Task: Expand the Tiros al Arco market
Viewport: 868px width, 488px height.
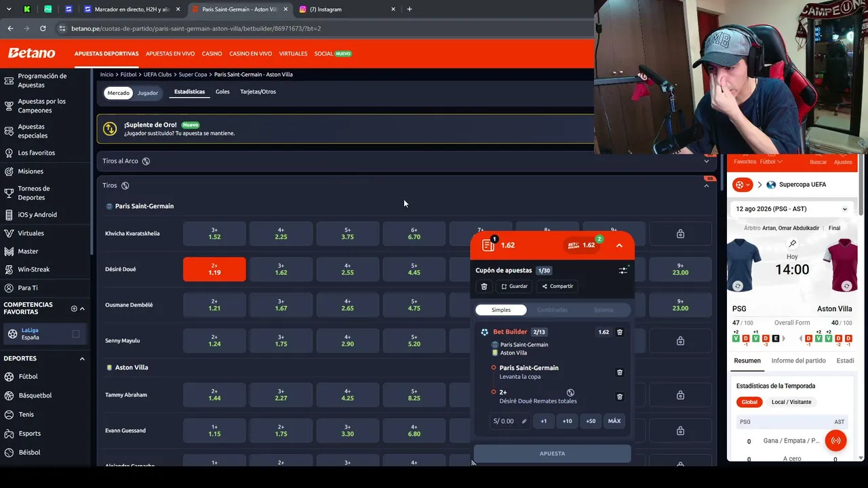Action: [707, 161]
